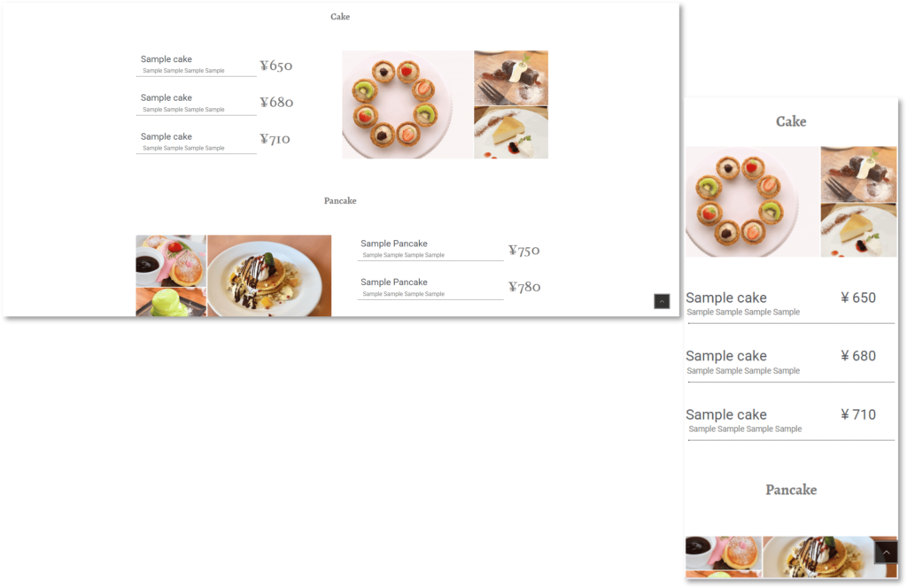Open the fruit tart ring photo in mobile view

tap(752, 201)
